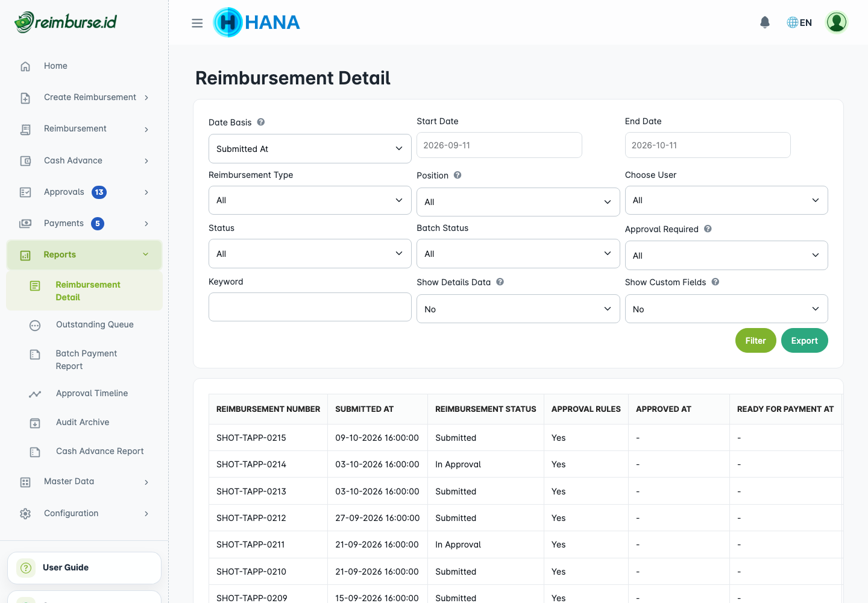This screenshot has width=868, height=603.
Task: Open the Status dropdown
Action: pyautogui.click(x=310, y=254)
